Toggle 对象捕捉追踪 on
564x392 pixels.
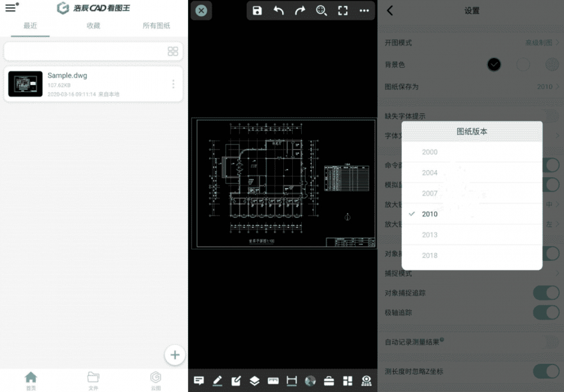pos(545,292)
